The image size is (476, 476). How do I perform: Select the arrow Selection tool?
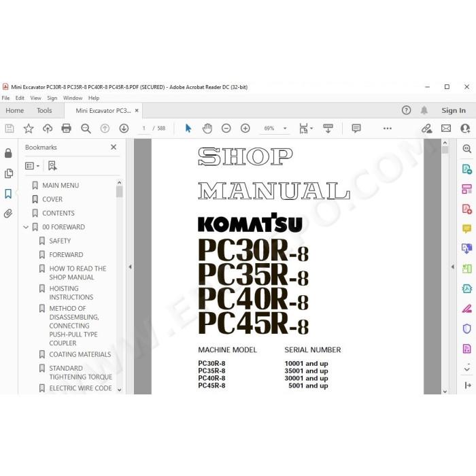(x=188, y=129)
